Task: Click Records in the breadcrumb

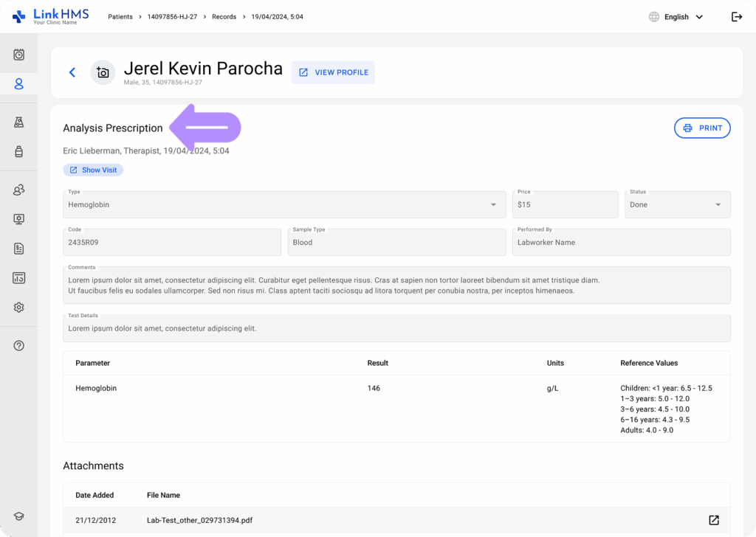Action: tap(224, 17)
